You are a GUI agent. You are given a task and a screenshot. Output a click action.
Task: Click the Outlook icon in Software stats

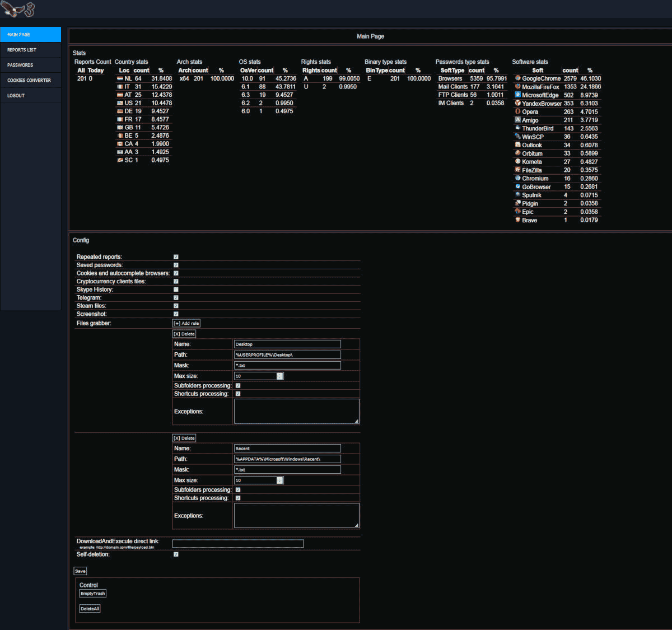pyautogui.click(x=517, y=144)
